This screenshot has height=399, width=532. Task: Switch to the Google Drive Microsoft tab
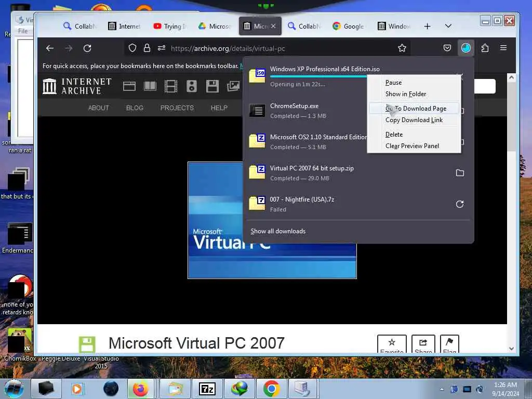point(215,26)
